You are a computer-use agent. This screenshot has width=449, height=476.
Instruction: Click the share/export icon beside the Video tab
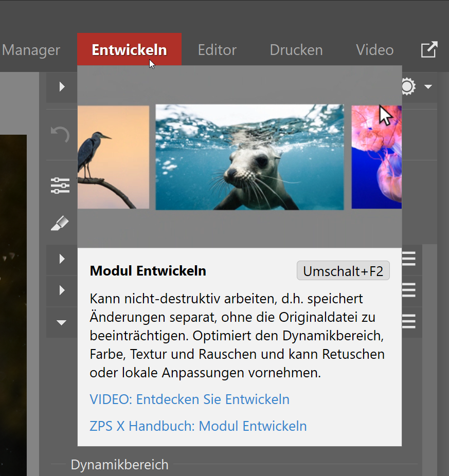[x=429, y=49]
